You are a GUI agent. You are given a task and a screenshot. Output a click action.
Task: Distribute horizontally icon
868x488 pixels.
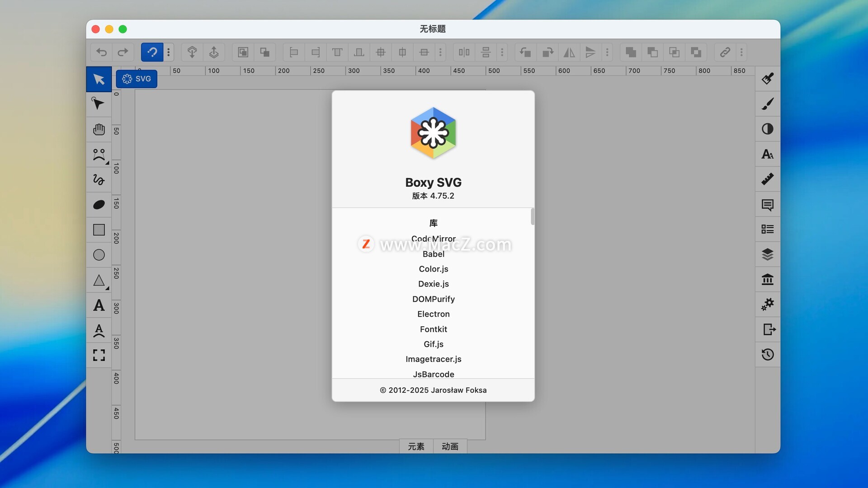click(x=464, y=52)
